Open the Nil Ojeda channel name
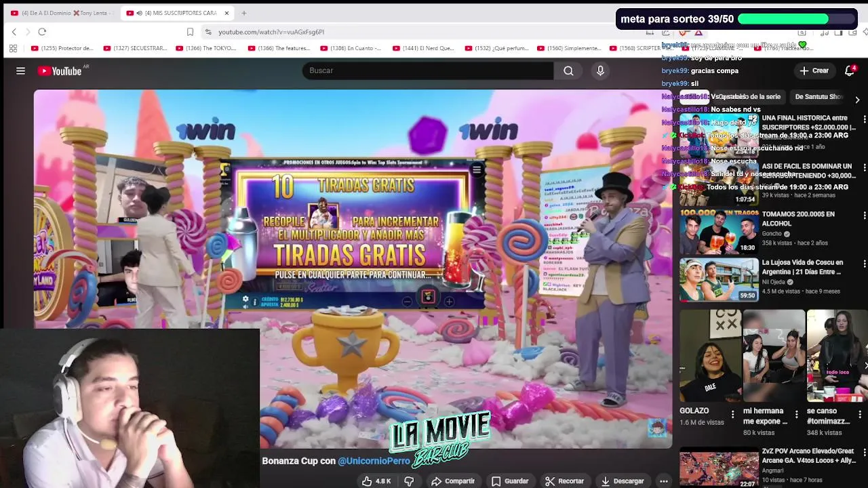The height and width of the screenshot is (488, 868). 773,282
